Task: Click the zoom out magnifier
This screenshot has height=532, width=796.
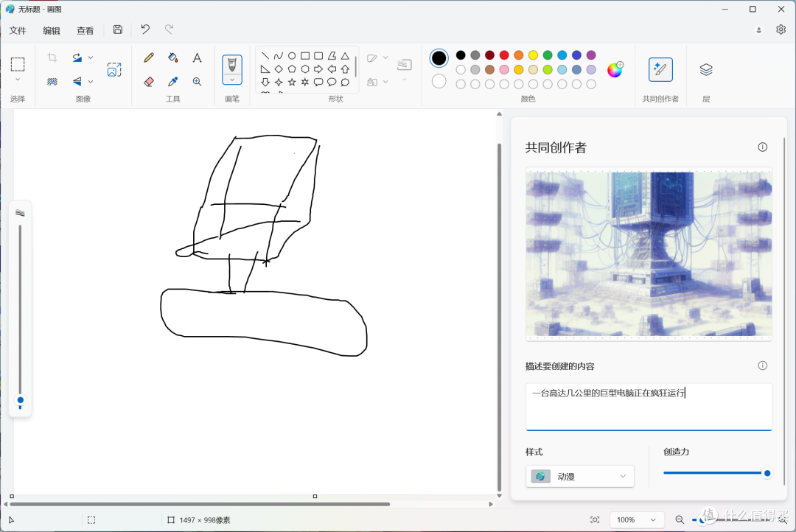Action: 680,519
